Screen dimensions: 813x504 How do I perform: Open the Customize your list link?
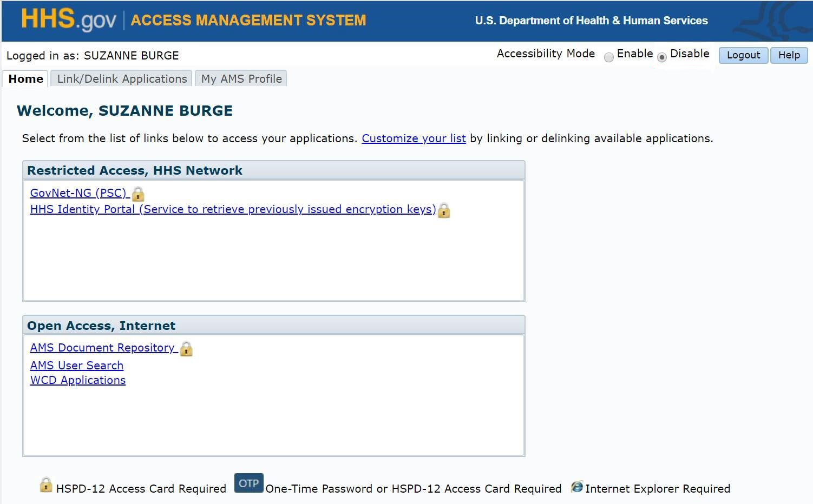[x=413, y=138]
